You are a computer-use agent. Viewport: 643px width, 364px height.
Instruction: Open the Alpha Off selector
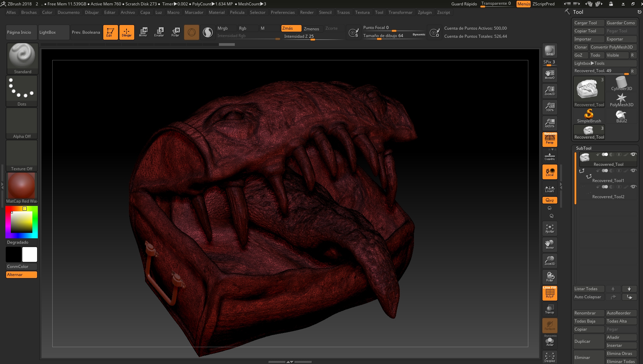(22, 123)
